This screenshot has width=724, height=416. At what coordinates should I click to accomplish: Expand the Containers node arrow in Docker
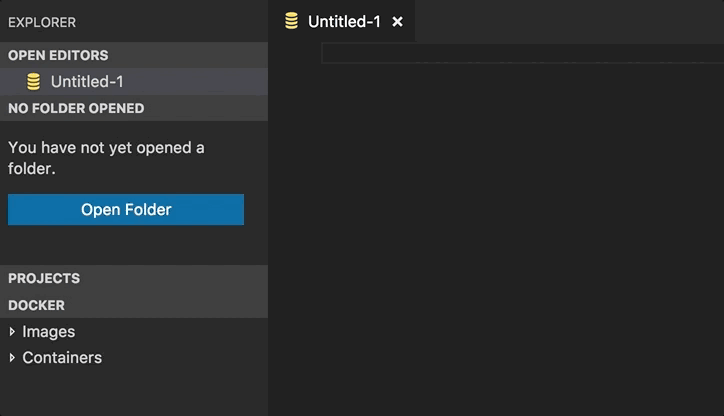click(x=12, y=357)
